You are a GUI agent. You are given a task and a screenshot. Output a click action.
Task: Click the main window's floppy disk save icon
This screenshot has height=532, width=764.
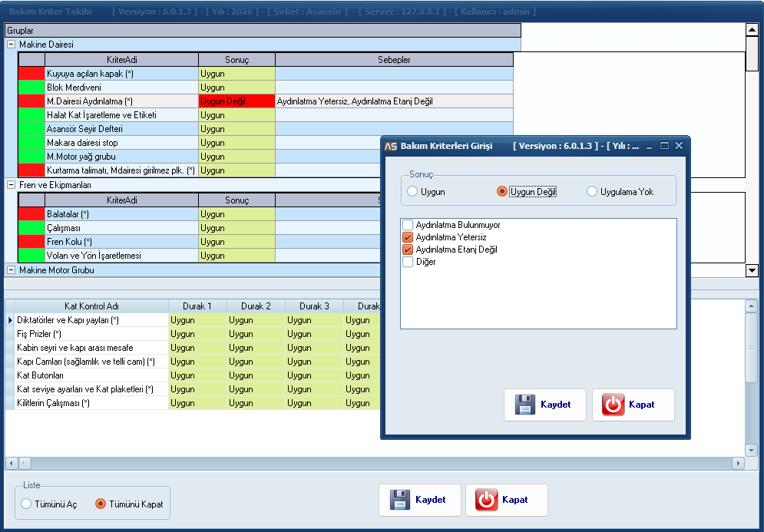click(x=399, y=500)
